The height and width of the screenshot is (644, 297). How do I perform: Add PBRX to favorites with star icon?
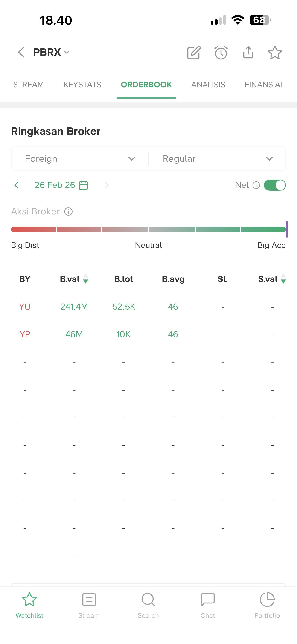pyautogui.click(x=275, y=53)
